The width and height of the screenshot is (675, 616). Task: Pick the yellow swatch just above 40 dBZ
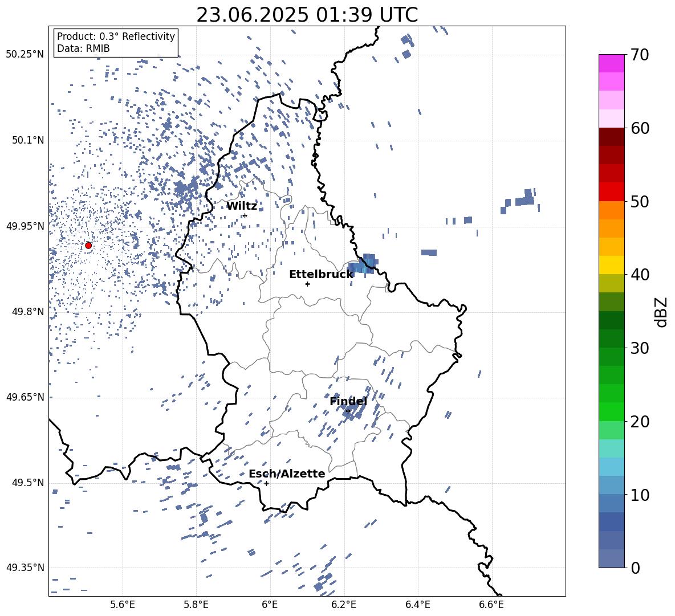(x=611, y=265)
